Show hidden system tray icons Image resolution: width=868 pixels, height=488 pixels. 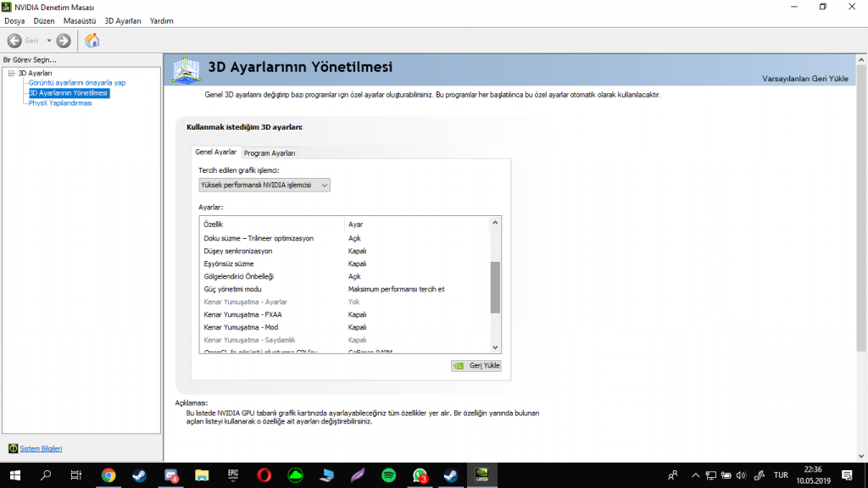click(x=696, y=475)
